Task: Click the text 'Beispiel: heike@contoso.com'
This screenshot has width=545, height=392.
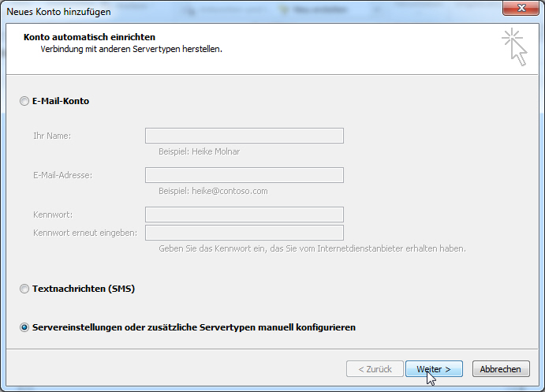Action: click(x=213, y=191)
